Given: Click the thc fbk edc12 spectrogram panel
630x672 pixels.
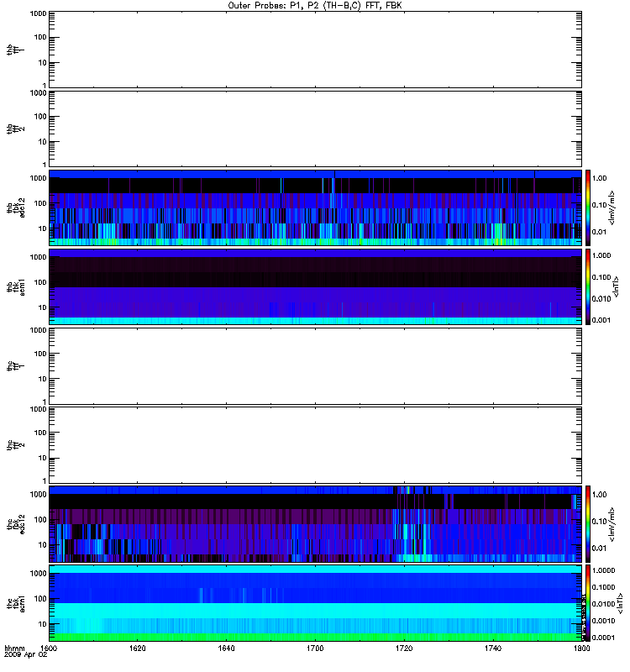Looking at the screenshot, I should tap(315, 523).
